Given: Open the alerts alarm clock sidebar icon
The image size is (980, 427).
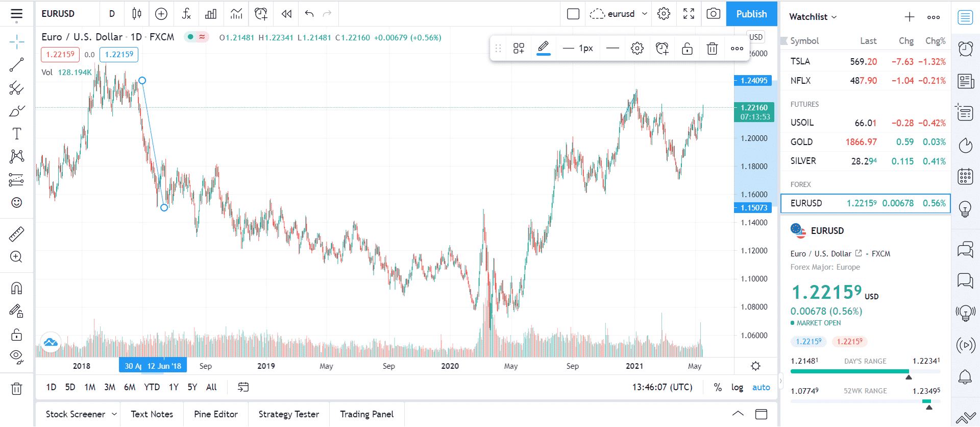Looking at the screenshot, I should pyautogui.click(x=965, y=49).
